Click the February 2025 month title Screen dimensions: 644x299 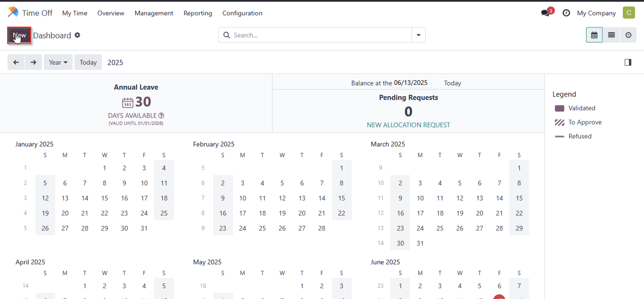(x=214, y=144)
